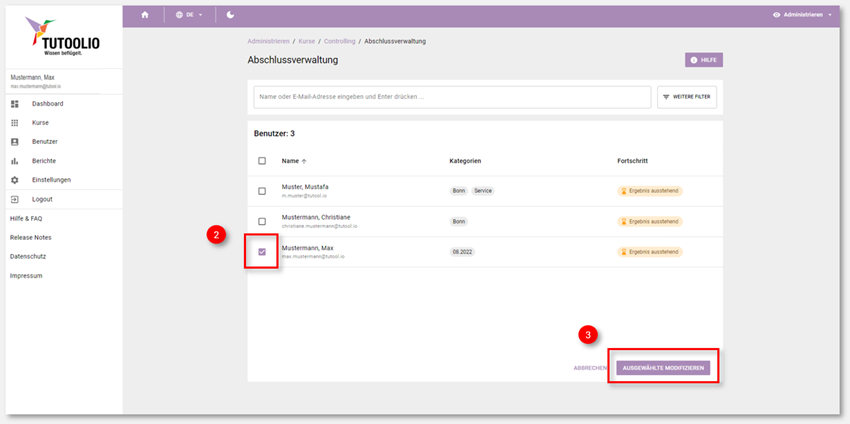850x424 pixels.
Task: Open Berichte chart icon item
Action: 43,161
